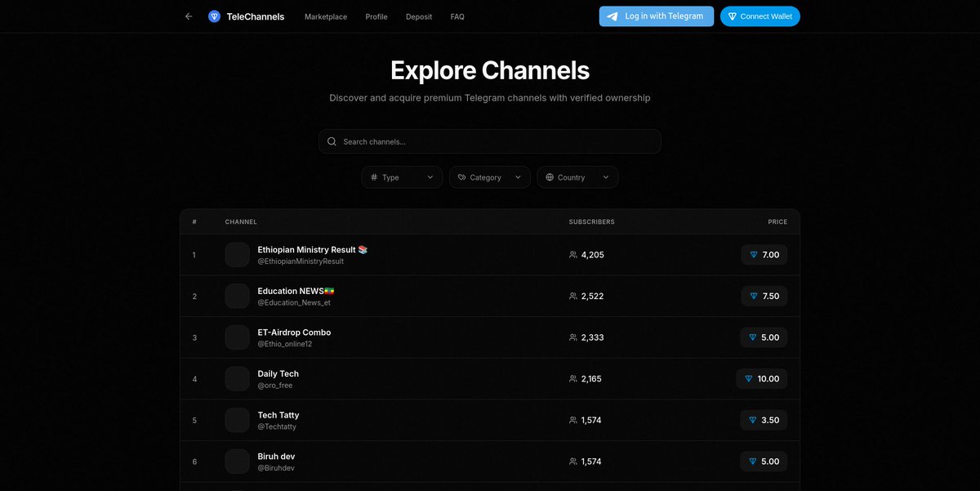Expand the Country filter dropdown

[577, 177]
